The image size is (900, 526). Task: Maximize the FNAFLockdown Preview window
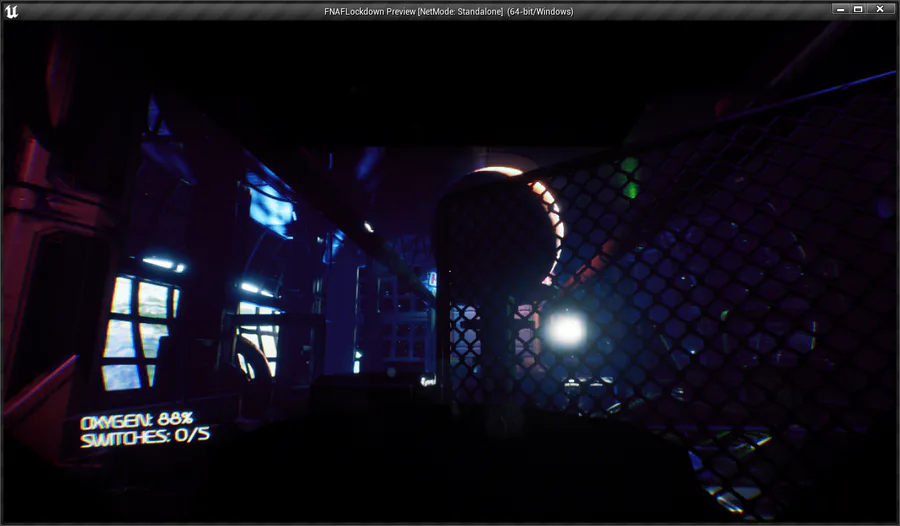tap(858, 9)
